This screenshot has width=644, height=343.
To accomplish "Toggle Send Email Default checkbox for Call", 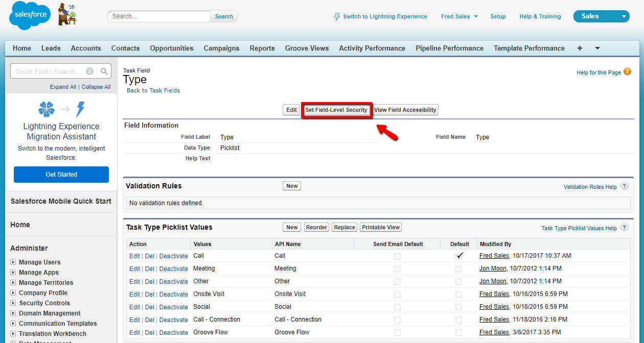I will click(398, 256).
